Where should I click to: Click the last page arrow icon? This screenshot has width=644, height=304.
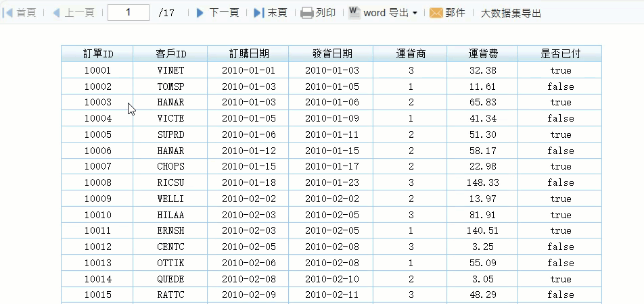[258, 13]
